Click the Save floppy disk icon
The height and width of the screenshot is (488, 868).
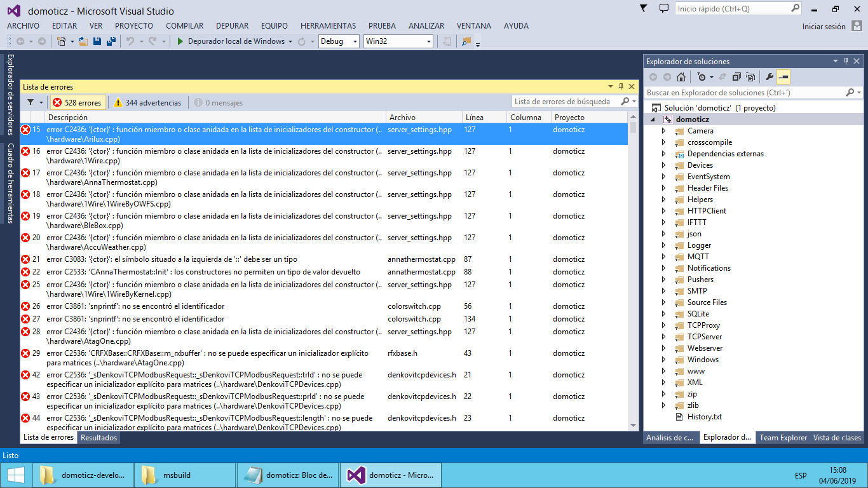[97, 41]
